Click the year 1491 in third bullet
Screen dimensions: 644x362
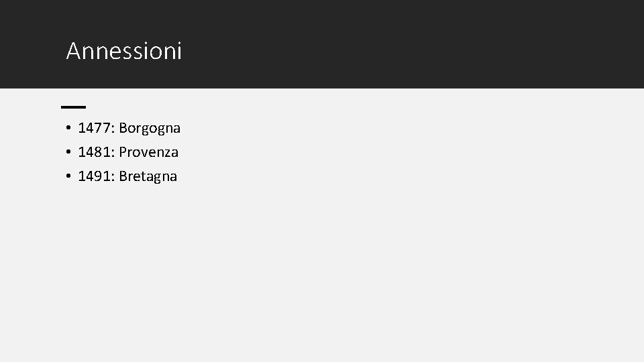coord(94,176)
